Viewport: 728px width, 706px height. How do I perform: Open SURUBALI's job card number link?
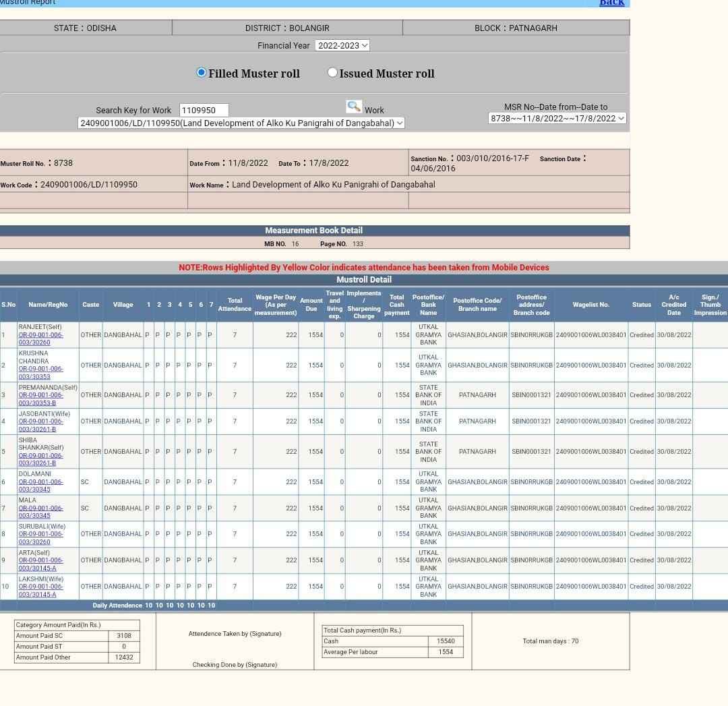click(x=41, y=538)
